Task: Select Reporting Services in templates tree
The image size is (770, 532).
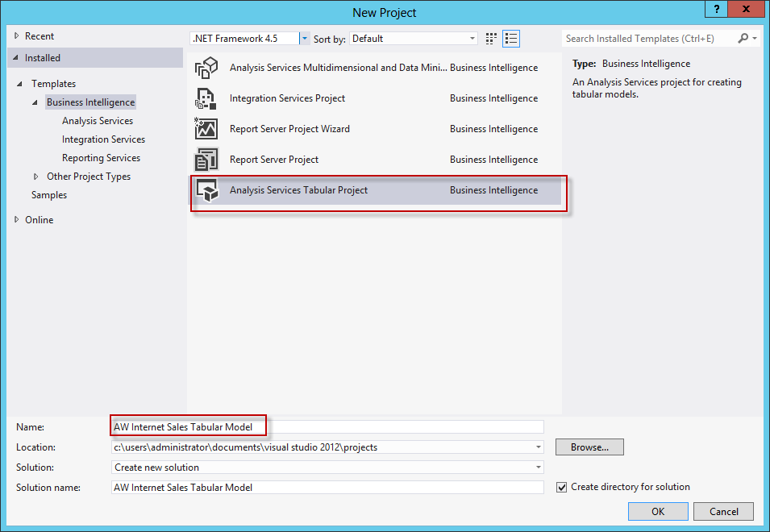Action: click(101, 158)
